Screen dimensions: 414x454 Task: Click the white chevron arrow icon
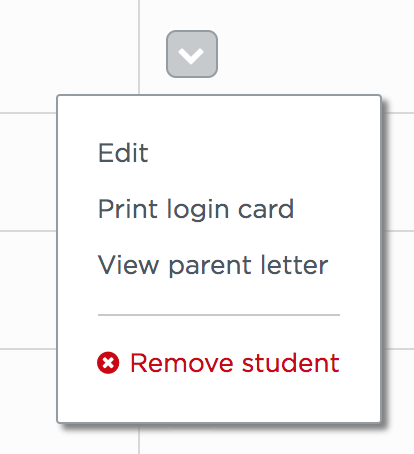[x=191, y=55]
